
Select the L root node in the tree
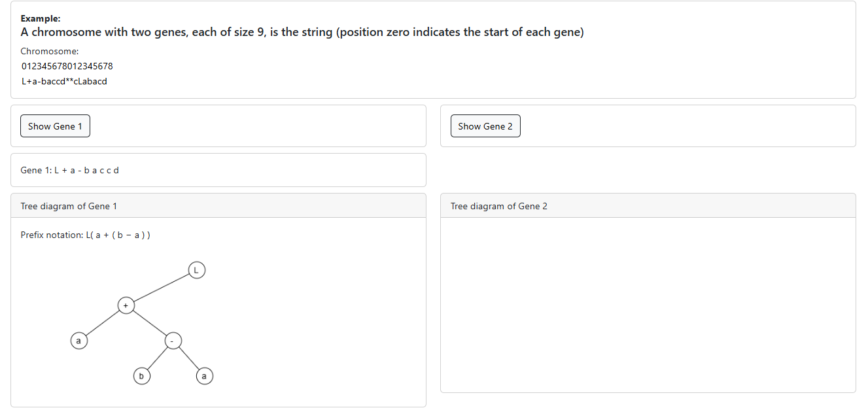pyautogui.click(x=196, y=269)
